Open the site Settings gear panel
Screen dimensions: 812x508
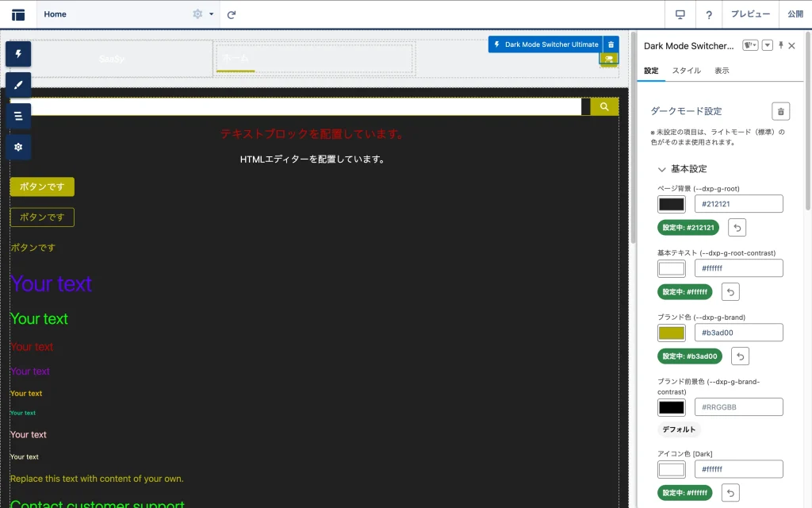[x=18, y=147]
